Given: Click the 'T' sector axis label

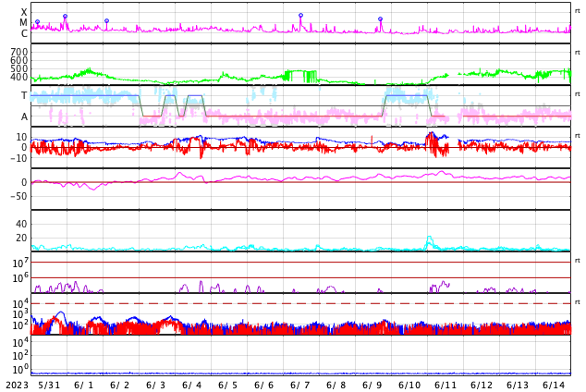Looking at the screenshot, I should click(x=24, y=96).
